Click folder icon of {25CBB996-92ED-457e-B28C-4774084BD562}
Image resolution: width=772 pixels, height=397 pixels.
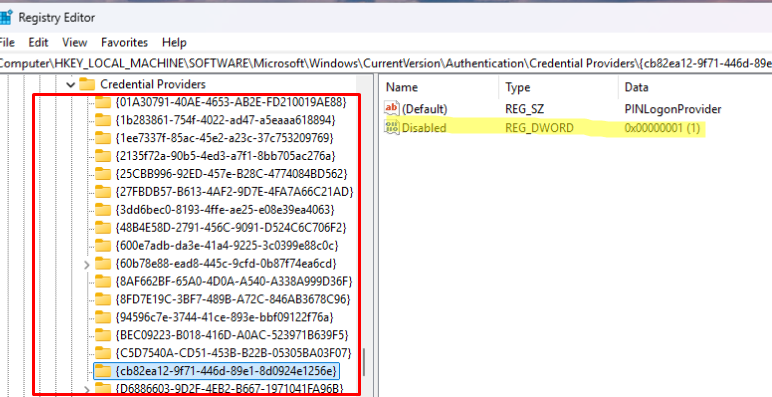coord(103,174)
